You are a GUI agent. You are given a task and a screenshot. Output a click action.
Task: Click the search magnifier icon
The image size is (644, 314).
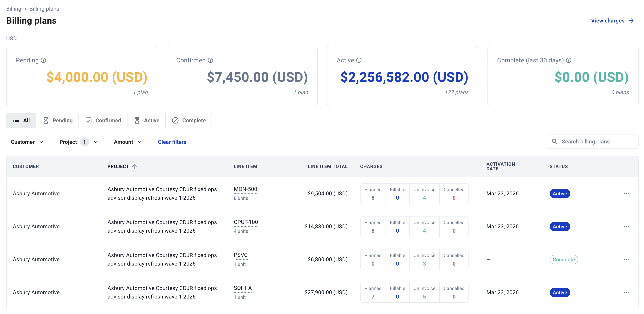click(x=554, y=142)
